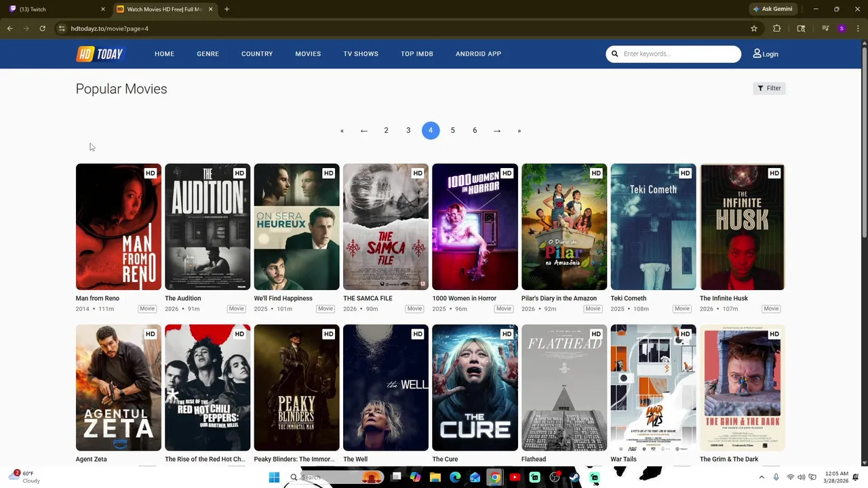The width and height of the screenshot is (868, 488).
Task: Click the browser address bar URL
Action: (109, 28)
